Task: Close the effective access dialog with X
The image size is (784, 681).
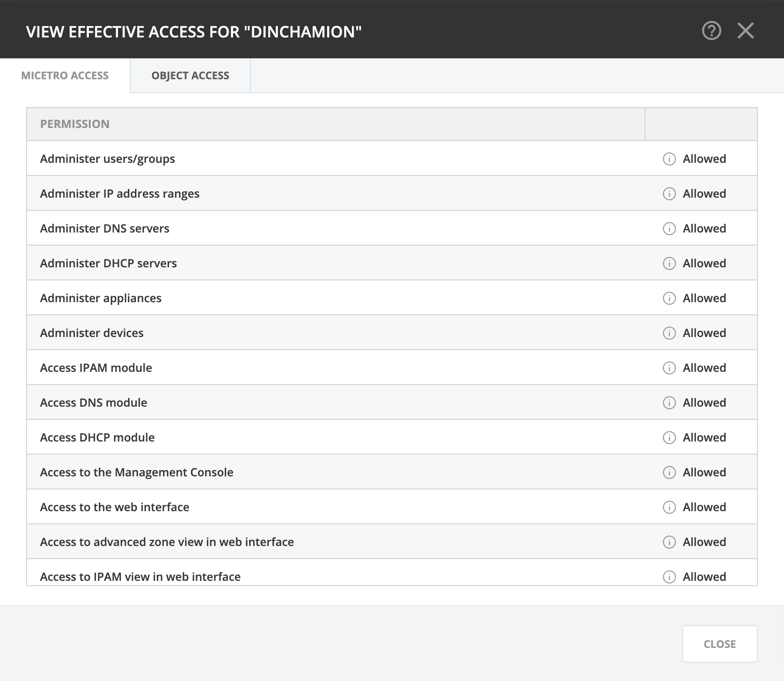Action: point(745,31)
